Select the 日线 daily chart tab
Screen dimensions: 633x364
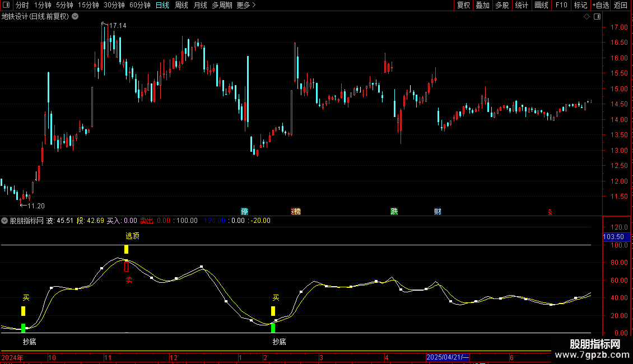pos(162,5)
